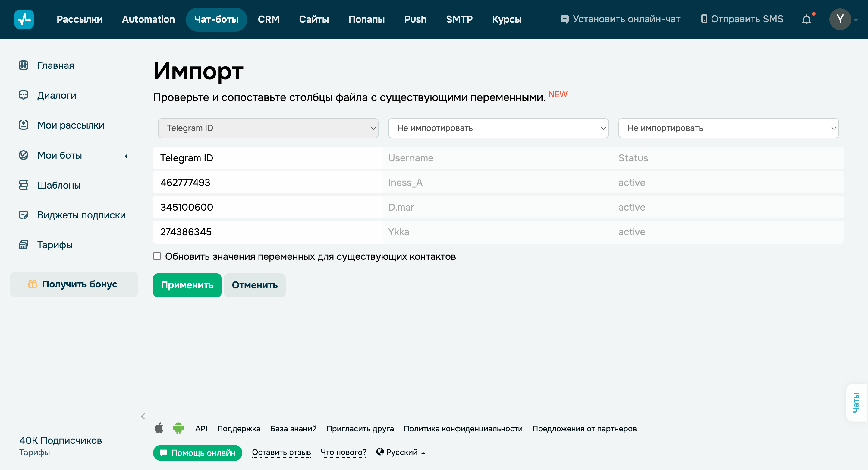868x470 pixels.
Task: Expand the Русский language selector
Action: click(401, 452)
